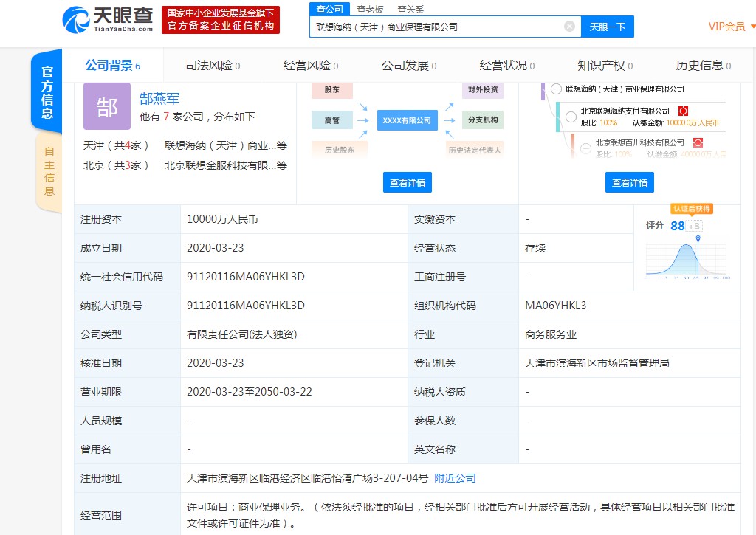Collapse the 联想海纳（天津）商业保理有限公司 tree node
The height and width of the screenshot is (535, 756).
(556, 89)
